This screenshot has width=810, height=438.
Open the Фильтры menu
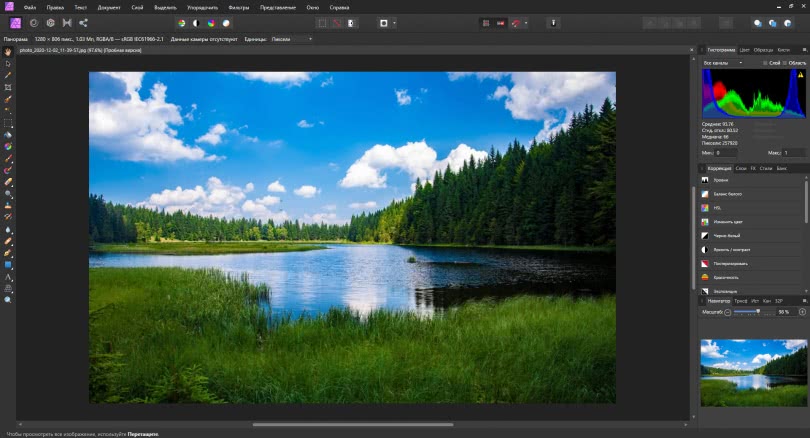(238, 7)
